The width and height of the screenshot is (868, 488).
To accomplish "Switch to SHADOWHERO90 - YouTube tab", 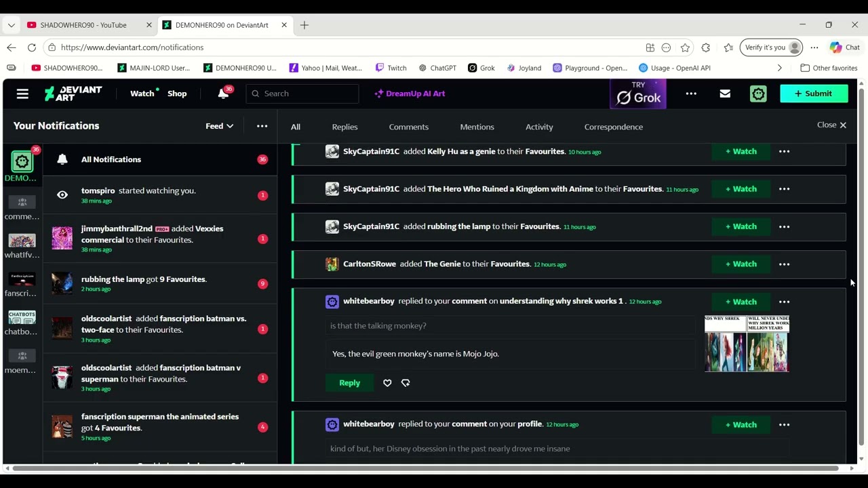I will [89, 25].
